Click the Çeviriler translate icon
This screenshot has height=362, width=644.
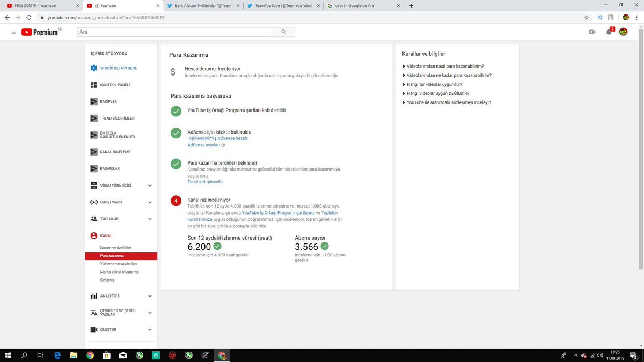tap(94, 313)
